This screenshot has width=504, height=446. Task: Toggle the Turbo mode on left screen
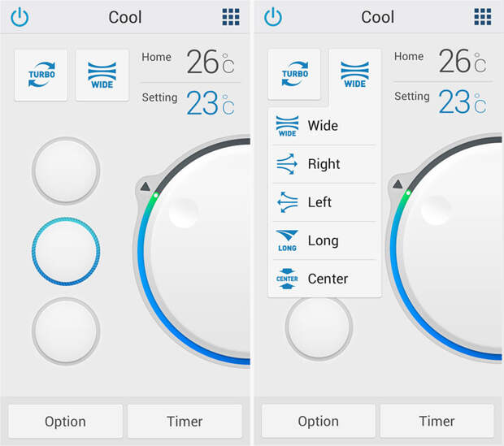(41, 76)
